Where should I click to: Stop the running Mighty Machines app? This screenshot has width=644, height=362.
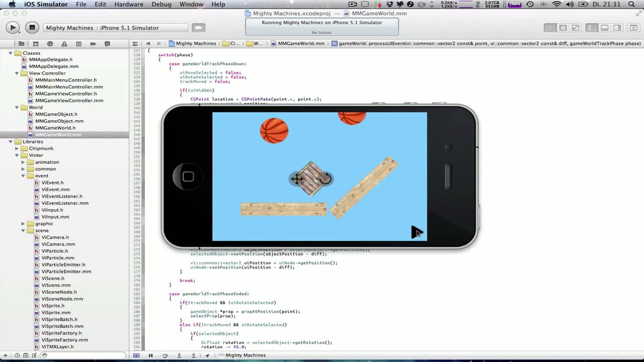click(32, 28)
